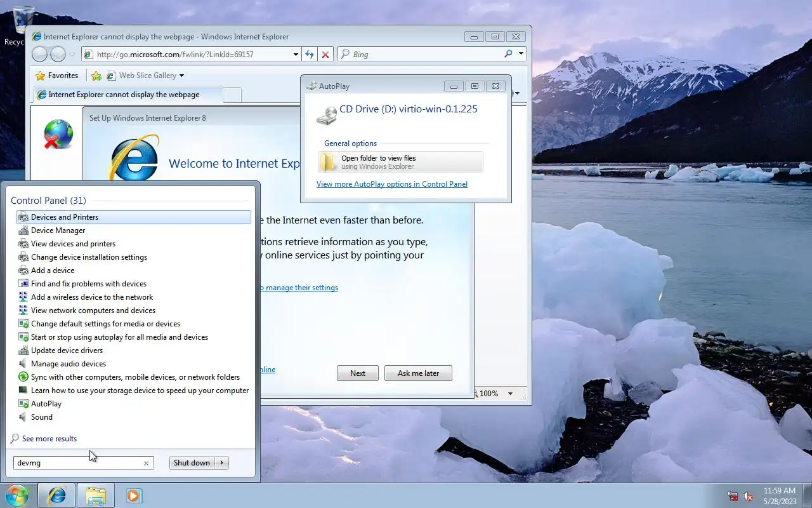
Task: Select Add a wireless device to the network
Action: pos(133,297)
